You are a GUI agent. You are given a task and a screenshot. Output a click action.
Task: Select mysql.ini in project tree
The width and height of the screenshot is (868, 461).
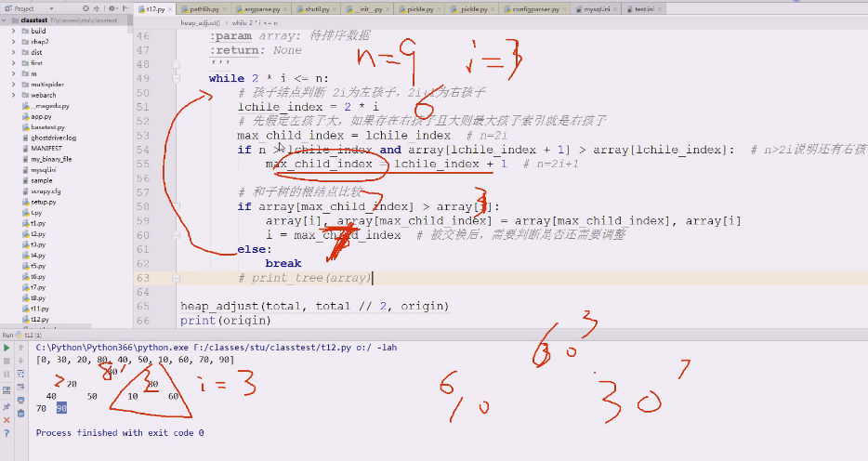[x=43, y=170]
